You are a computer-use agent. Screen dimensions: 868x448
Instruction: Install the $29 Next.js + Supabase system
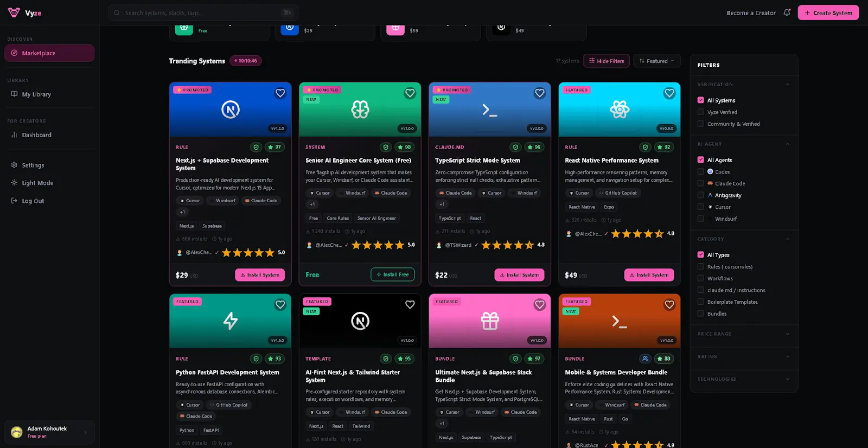(x=260, y=275)
